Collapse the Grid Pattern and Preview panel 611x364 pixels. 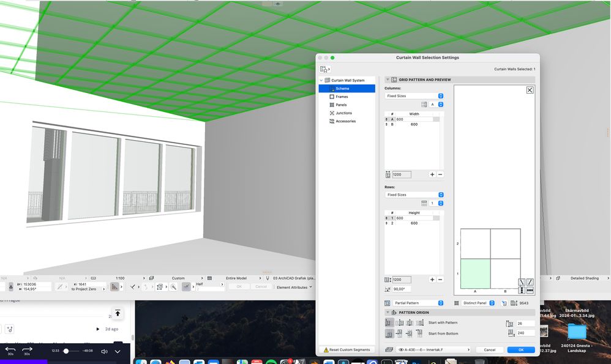click(x=388, y=80)
